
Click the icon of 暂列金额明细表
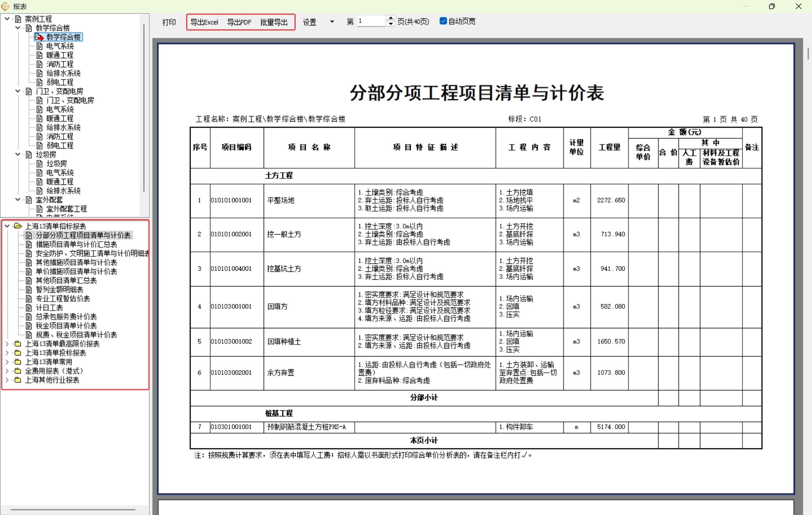point(29,289)
